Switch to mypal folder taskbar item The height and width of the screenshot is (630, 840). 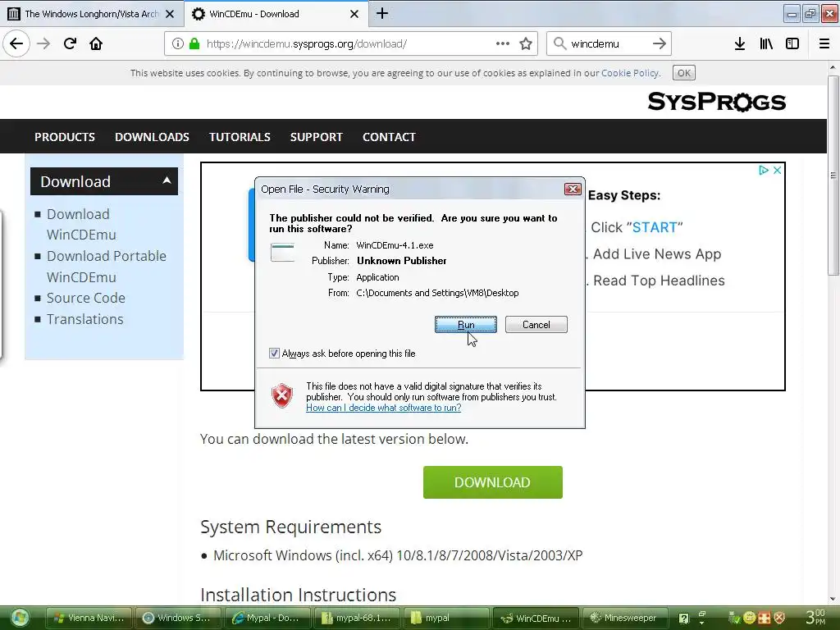[445, 619]
